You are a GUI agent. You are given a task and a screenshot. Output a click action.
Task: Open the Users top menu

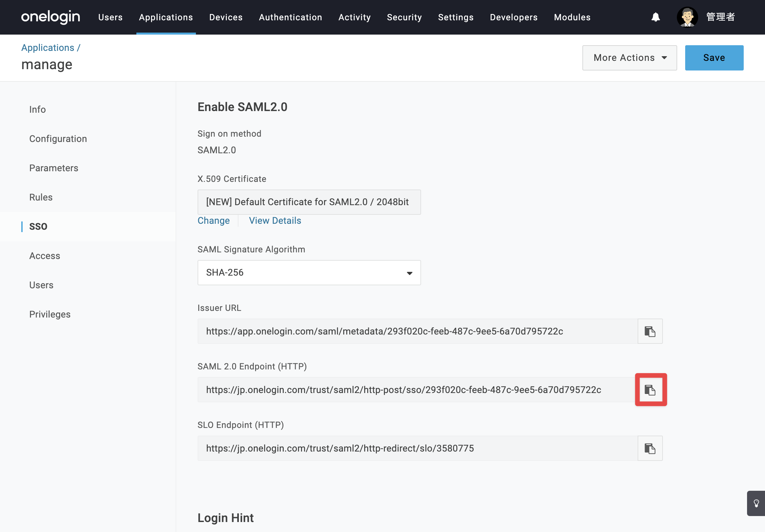pyautogui.click(x=110, y=17)
